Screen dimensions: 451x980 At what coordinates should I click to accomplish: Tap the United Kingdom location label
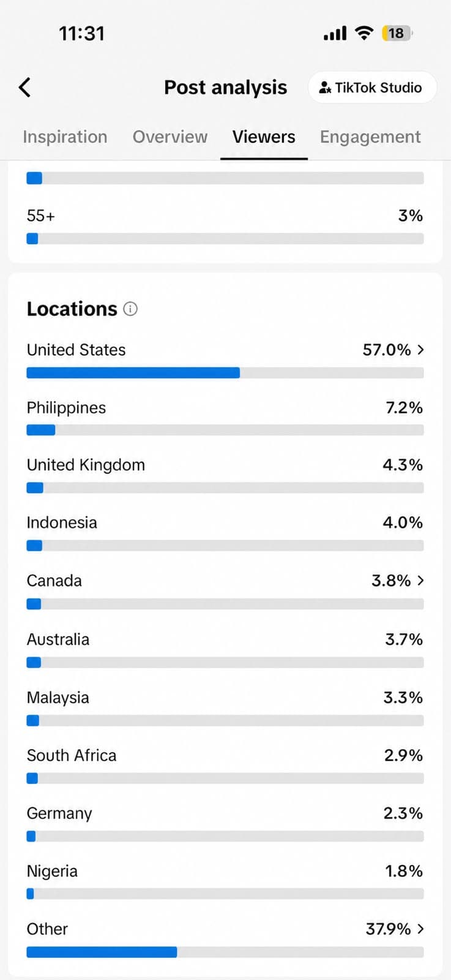coord(86,465)
